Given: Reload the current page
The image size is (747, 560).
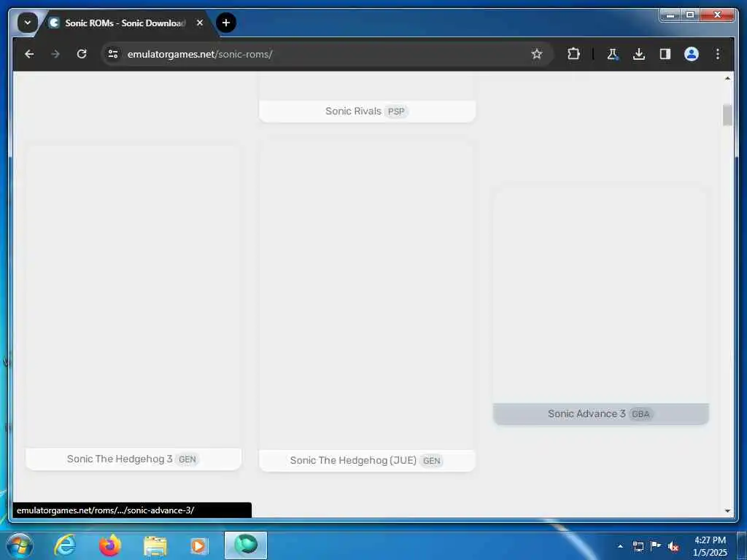Looking at the screenshot, I should (82, 54).
